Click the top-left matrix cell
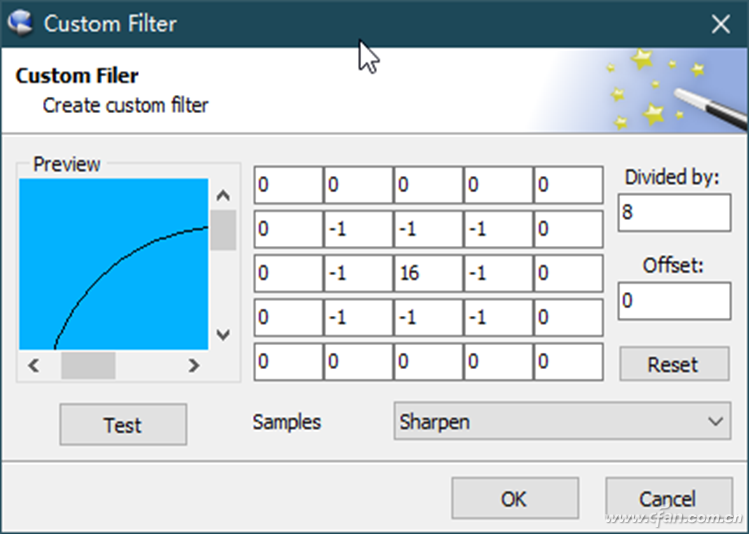This screenshot has width=749, height=534. tap(288, 185)
